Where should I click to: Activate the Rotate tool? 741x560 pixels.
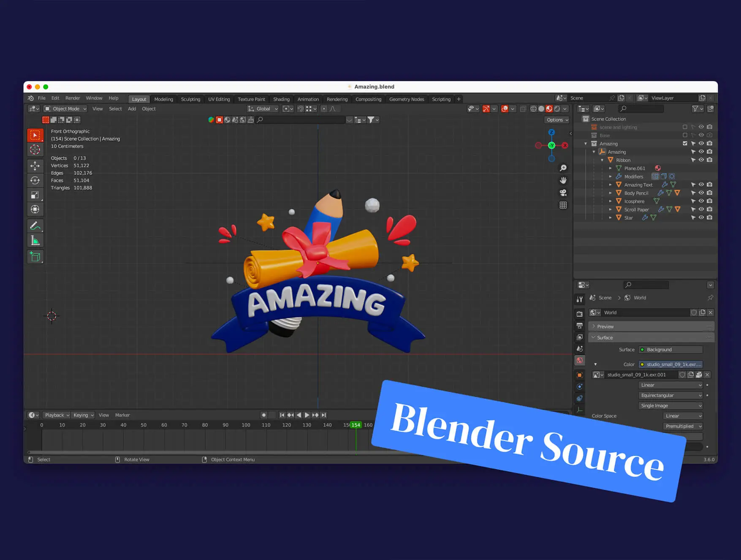tap(35, 180)
